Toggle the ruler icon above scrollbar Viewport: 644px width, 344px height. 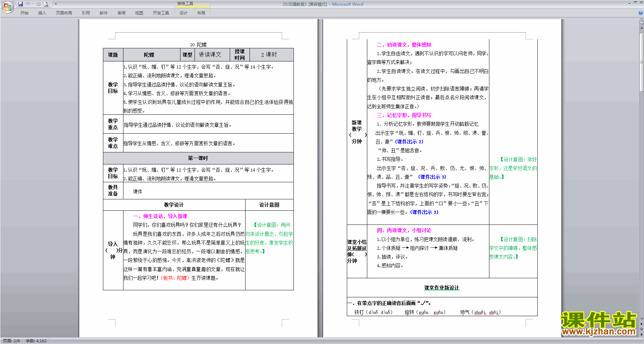[x=642, y=22]
